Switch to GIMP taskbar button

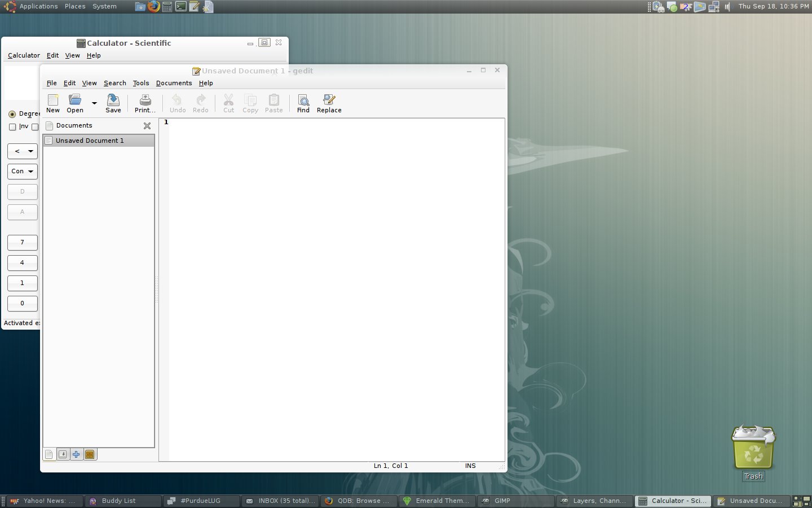point(515,501)
